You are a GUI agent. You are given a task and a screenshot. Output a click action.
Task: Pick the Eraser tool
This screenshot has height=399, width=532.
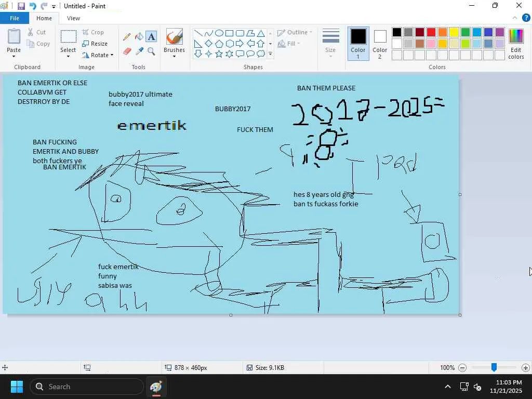(127, 51)
